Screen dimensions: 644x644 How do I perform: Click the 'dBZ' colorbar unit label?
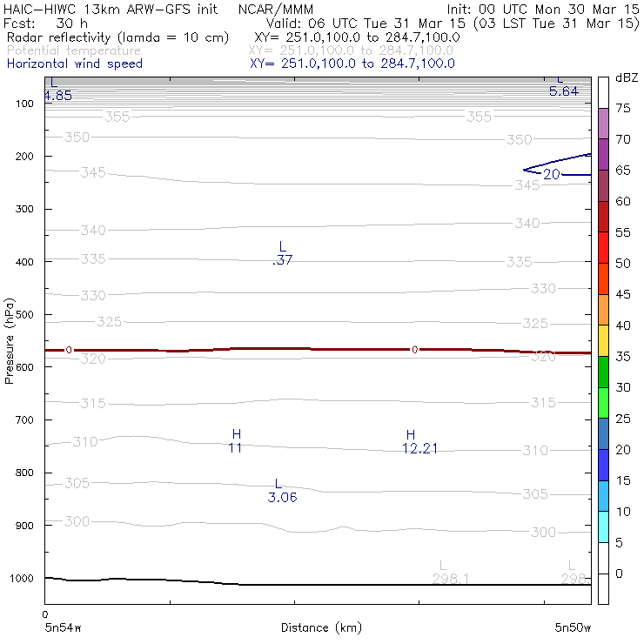627,77
